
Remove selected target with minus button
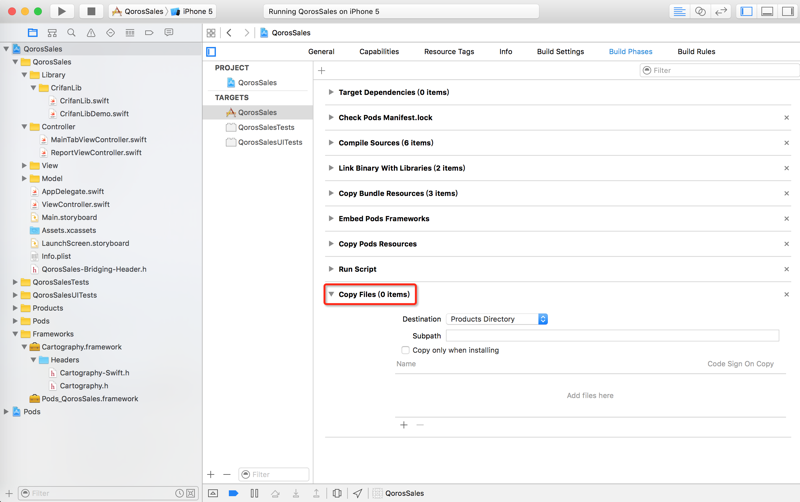tap(227, 474)
